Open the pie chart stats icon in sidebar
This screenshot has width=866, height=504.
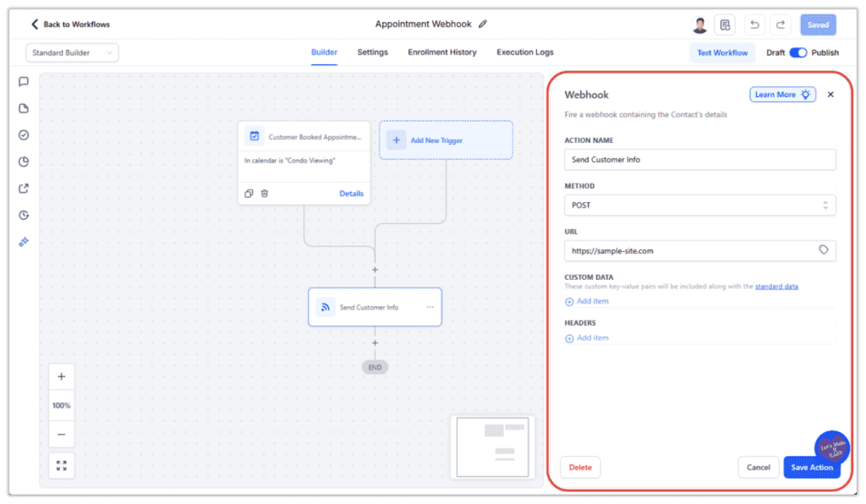tap(23, 162)
